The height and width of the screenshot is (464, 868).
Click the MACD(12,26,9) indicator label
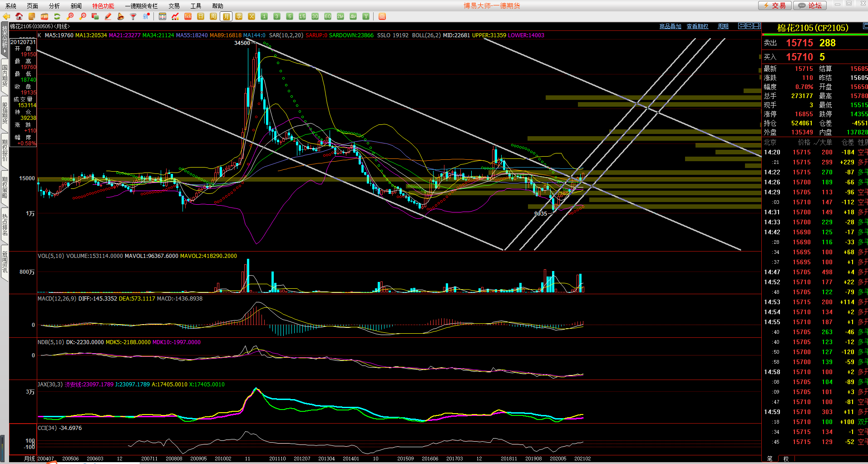pyautogui.click(x=57, y=299)
